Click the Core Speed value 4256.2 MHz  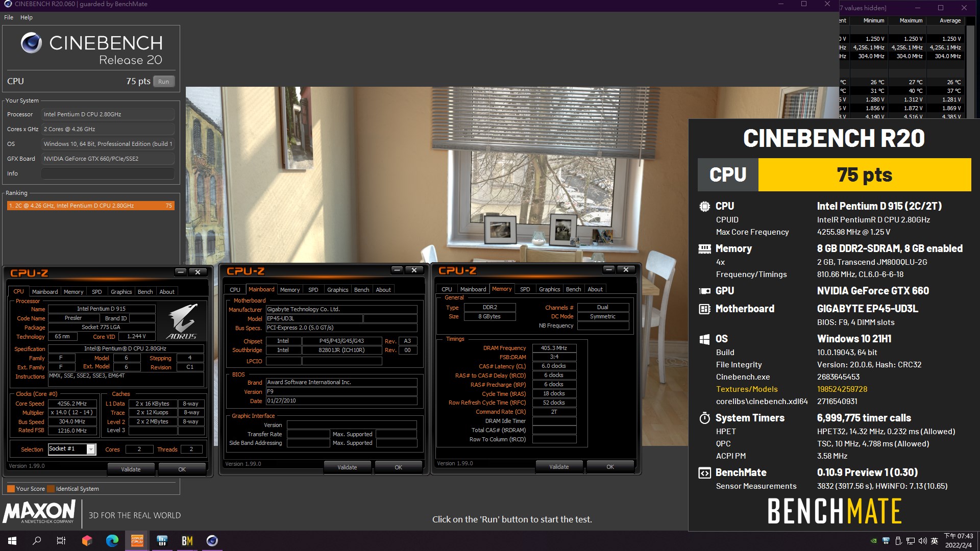(x=72, y=404)
